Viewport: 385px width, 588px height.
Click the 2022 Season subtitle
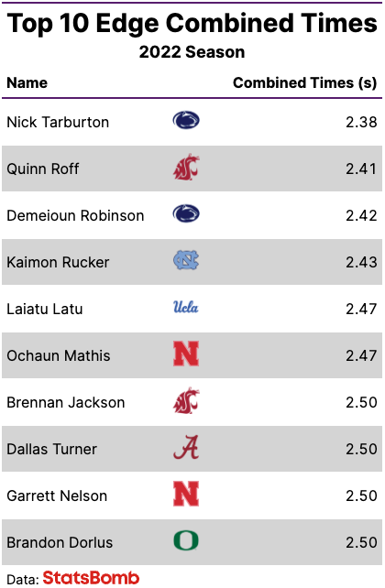coord(192,52)
